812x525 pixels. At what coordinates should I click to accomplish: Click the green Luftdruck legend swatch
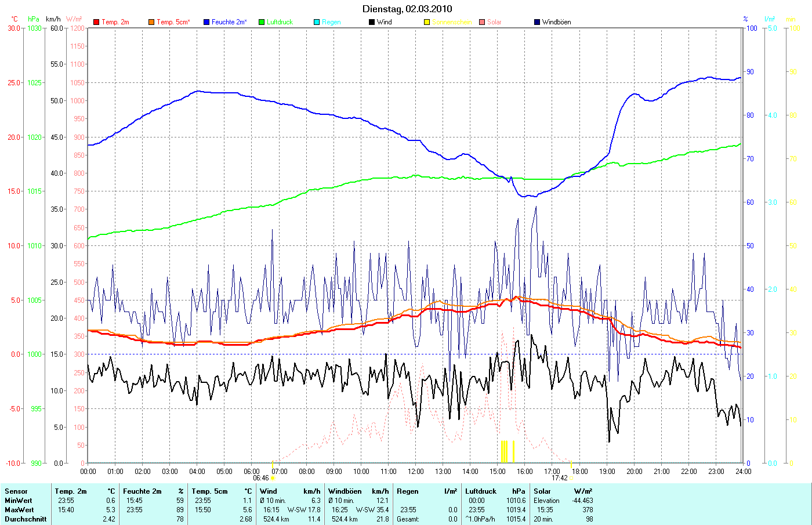262,22
